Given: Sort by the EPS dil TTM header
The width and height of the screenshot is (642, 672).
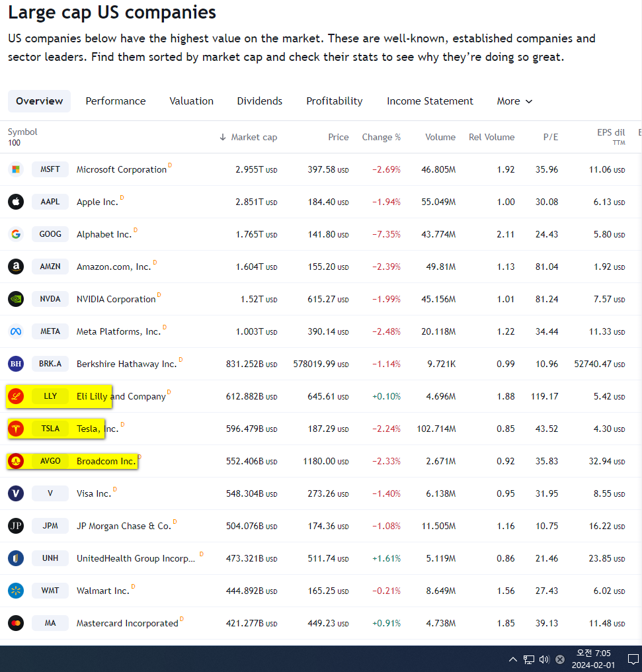Looking at the screenshot, I should [611, 137].
